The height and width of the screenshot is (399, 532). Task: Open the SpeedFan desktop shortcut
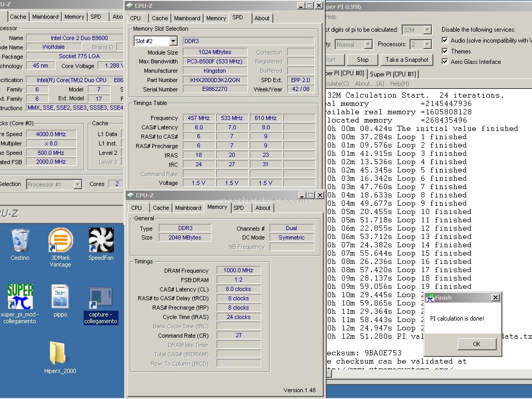click(101, 240)
